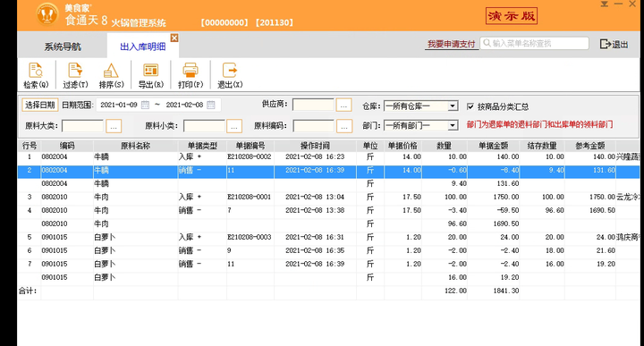The height and width of the screenshot is (346, 644).
Task: Click the 结存数量 column header
Action: tap(542, 146)
